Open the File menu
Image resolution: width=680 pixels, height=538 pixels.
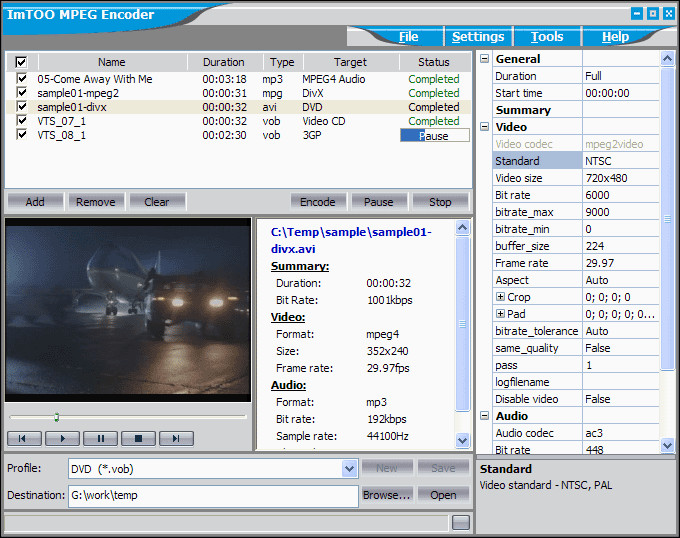[x=409, y=37]
